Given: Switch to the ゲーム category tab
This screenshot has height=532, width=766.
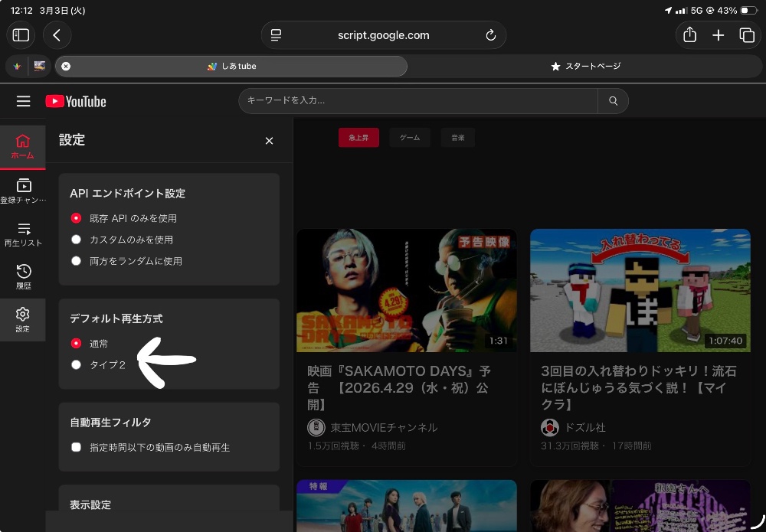Looking at the screenshot, I should click(410, 138).
